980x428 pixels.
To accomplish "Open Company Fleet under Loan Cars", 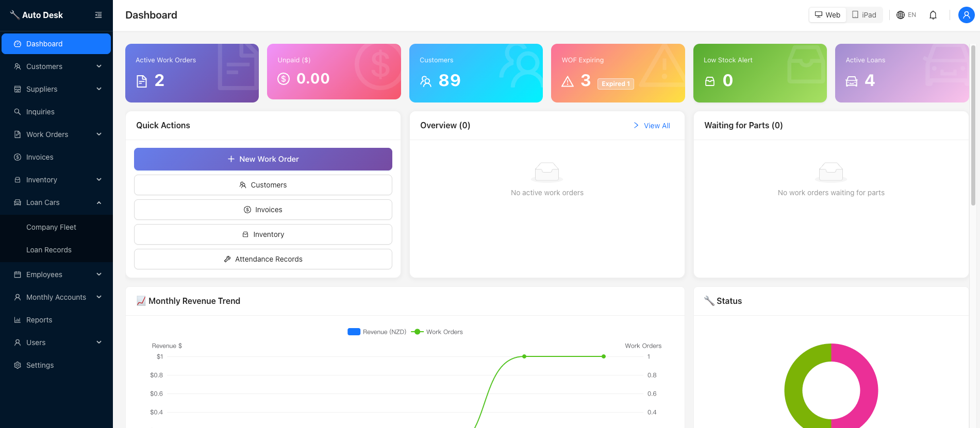I will coord(56,227).
